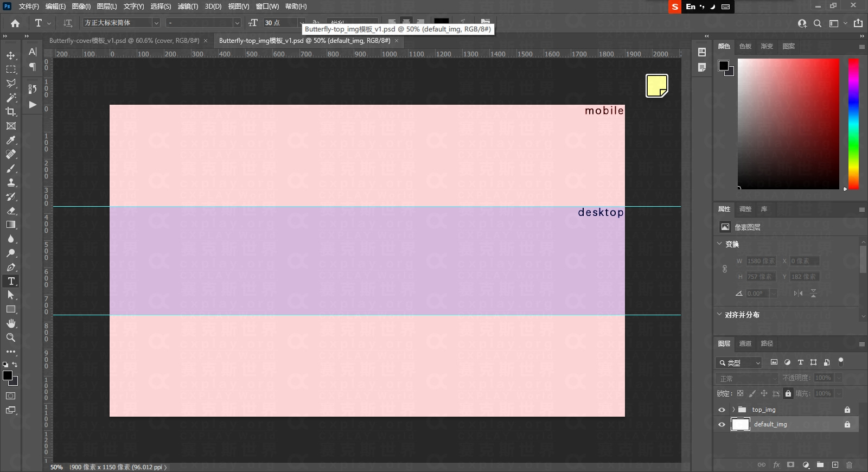Filter layers by shape layers
Image resolution: width=868 pixels, height=472 pixels.
[813, 362]
